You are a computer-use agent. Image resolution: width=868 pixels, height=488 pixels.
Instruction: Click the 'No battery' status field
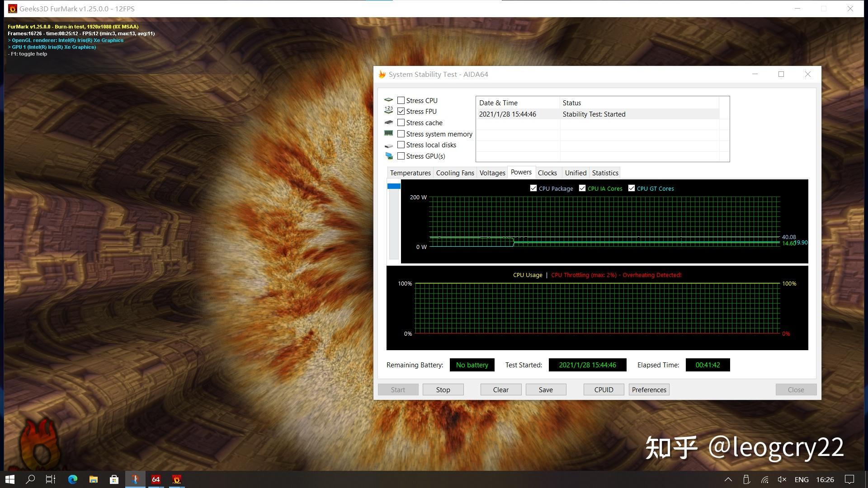[x=472, y=365]
